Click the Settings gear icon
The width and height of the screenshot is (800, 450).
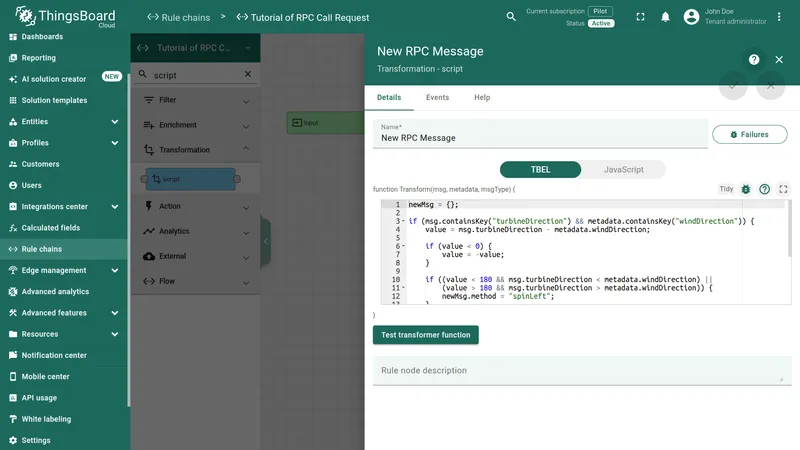coord(13,440)
